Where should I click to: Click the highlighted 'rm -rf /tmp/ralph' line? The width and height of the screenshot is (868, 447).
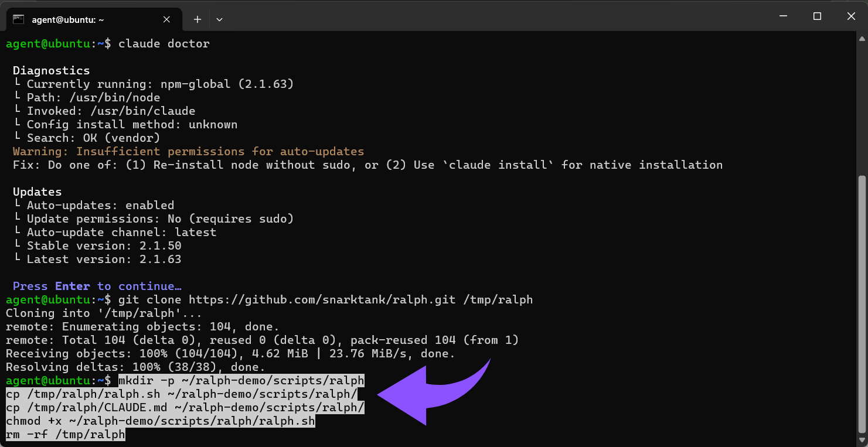[66, 435]
